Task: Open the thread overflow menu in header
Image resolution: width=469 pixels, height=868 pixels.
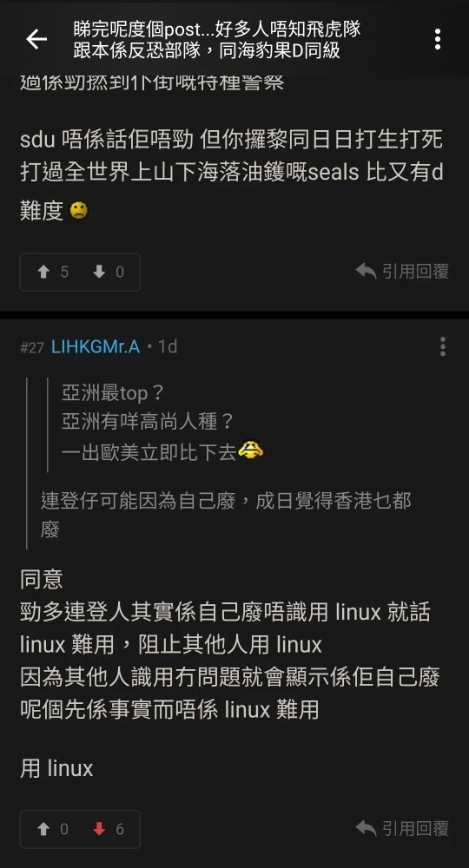Action: [x=438, y=39]
